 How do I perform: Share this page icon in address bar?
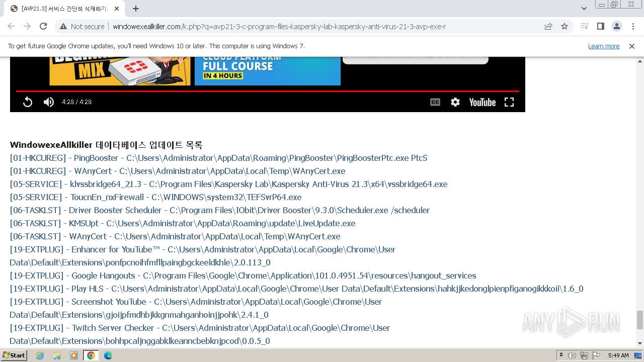coord(548,27)
